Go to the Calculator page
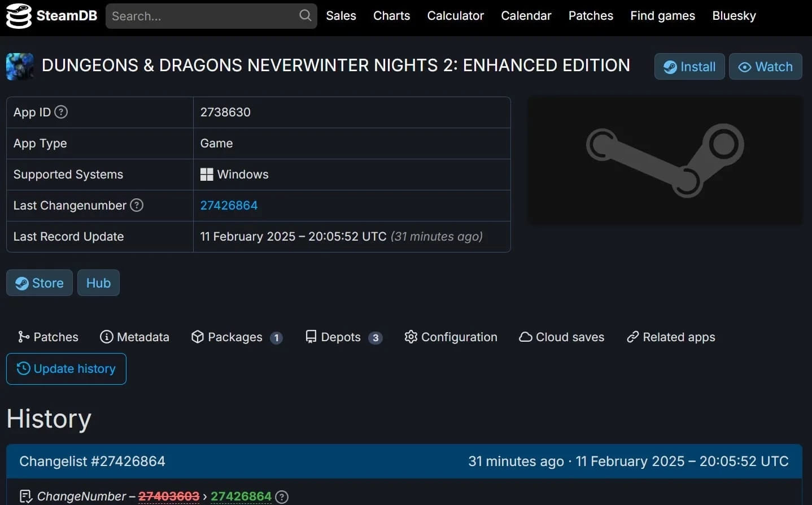This screenshot has height=505, width=812. tap(455, 16)
